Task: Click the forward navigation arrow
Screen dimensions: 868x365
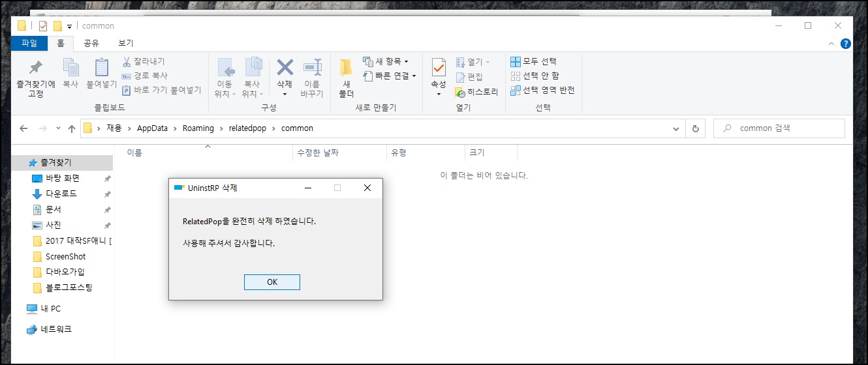Action: coord(43,128)
